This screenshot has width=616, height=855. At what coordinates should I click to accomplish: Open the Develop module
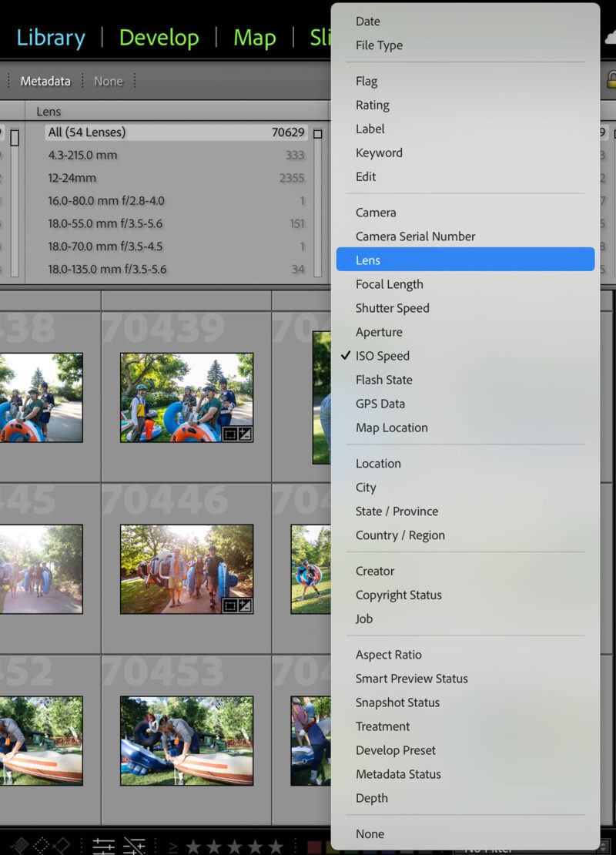point(159,38)
